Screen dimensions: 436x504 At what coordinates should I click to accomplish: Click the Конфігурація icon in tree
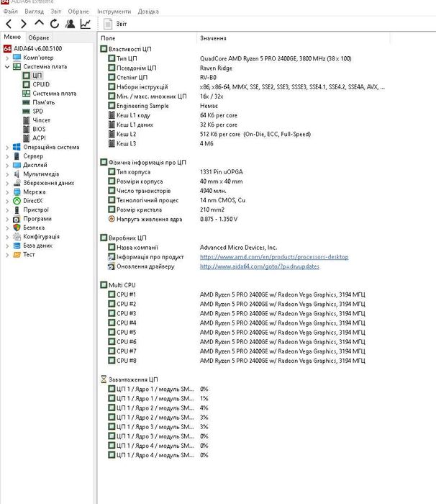coord(17,237)
